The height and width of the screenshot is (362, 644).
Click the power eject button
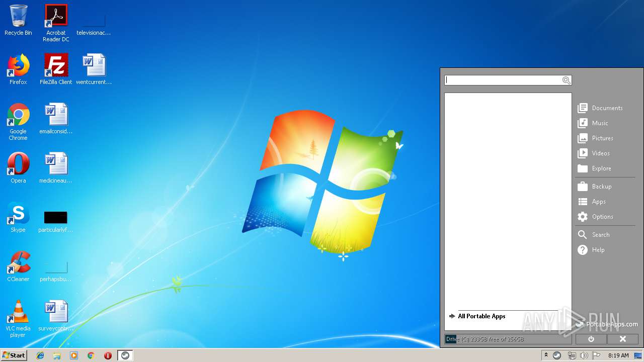coord(591,339)
